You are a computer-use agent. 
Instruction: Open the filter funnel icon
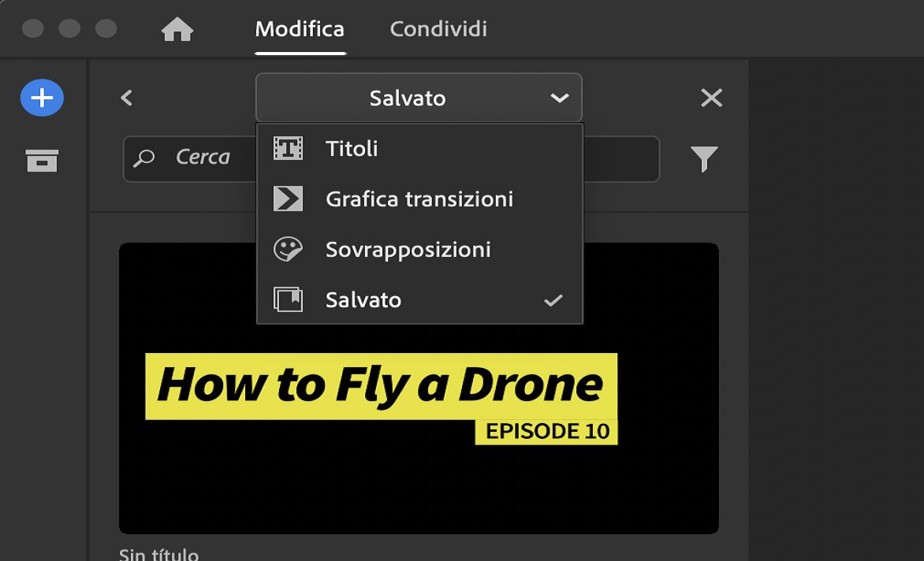[703, 159]
